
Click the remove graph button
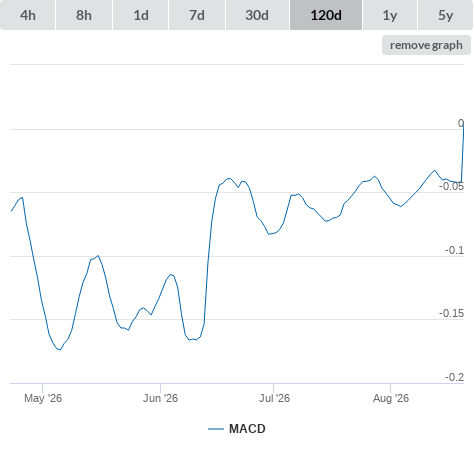click(426, 45)
